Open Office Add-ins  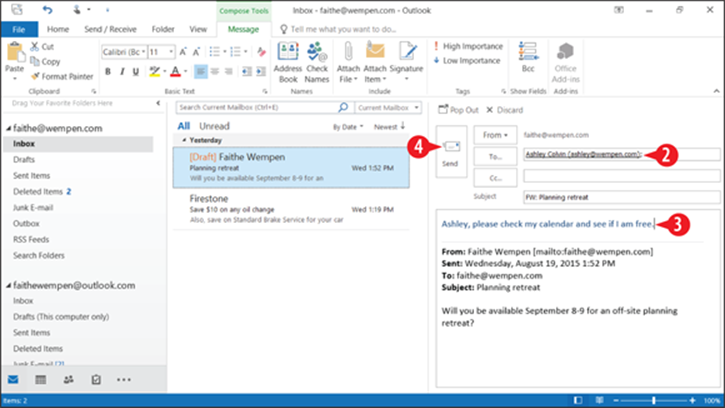[x=565, y=62]
